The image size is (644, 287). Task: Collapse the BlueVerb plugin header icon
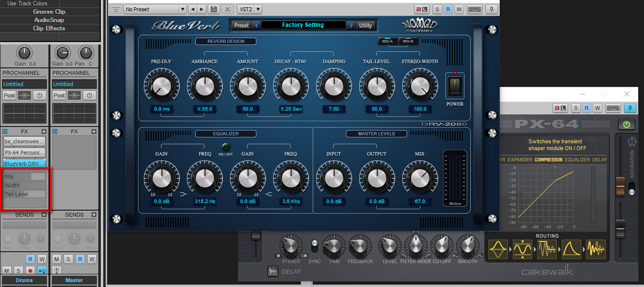[x=115, y=9]
